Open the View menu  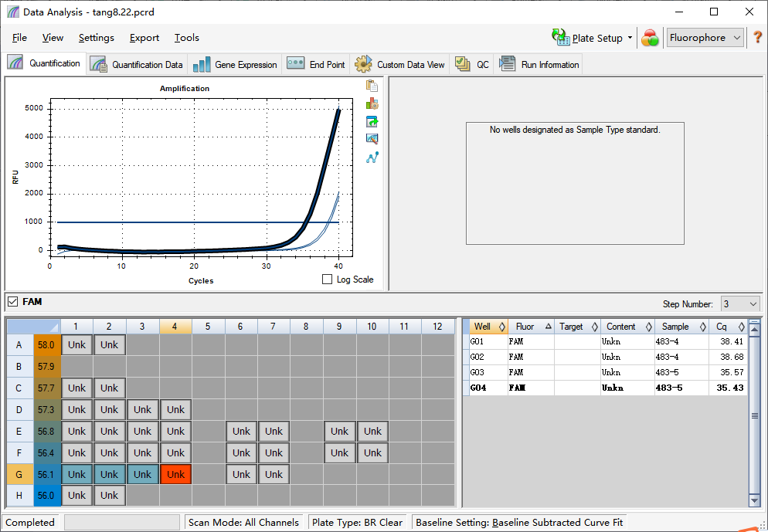coord(53,38)
